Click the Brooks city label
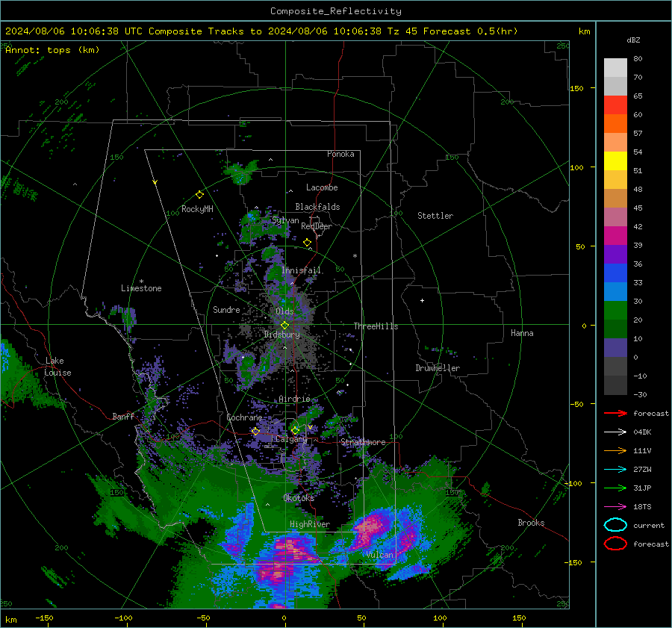Image resolution: width=672 pixels, height=628 pixels. [x=531, y=523]
